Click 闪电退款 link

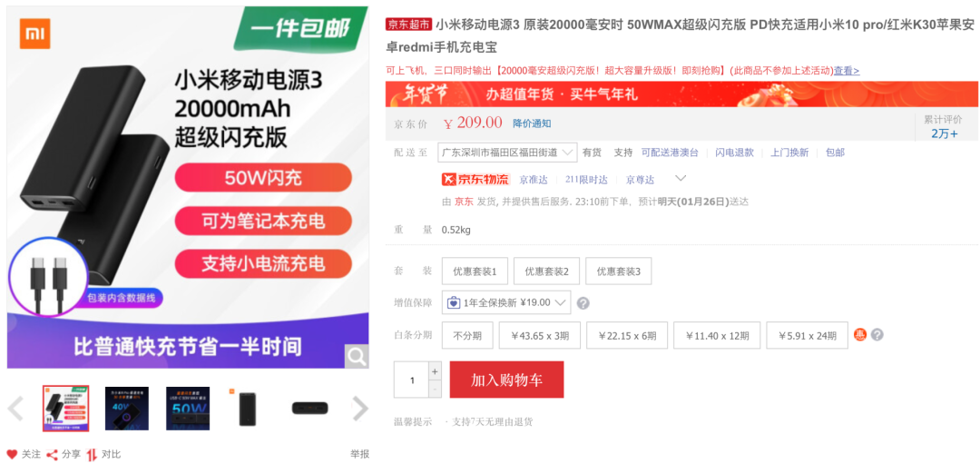click(x=734, y=153)
